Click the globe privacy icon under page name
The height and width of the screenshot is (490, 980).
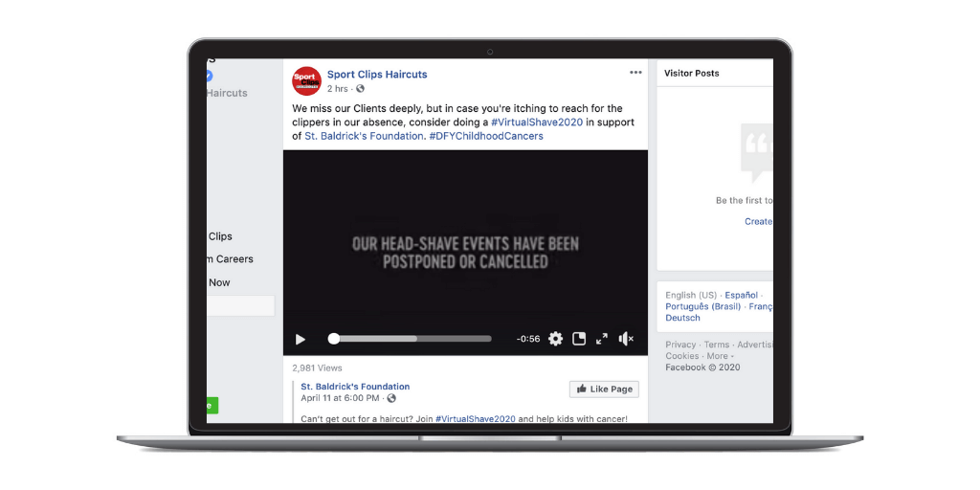point(360,89)
